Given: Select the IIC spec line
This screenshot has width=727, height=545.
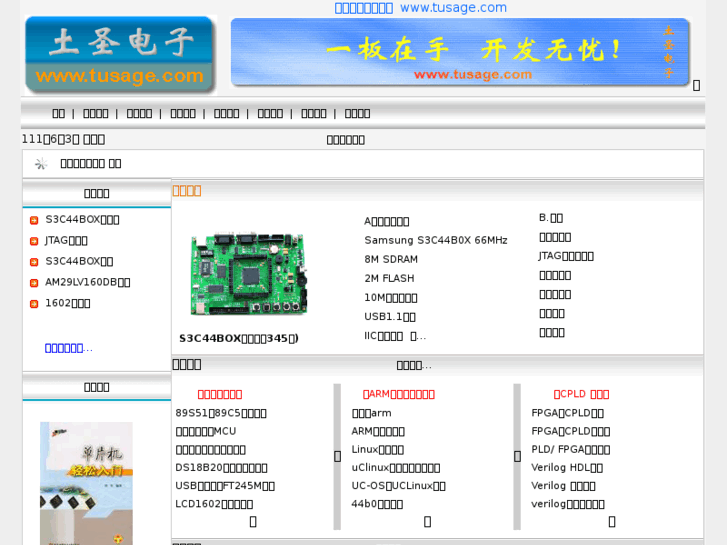Looking at the screenshot, I should pos(395,336).
